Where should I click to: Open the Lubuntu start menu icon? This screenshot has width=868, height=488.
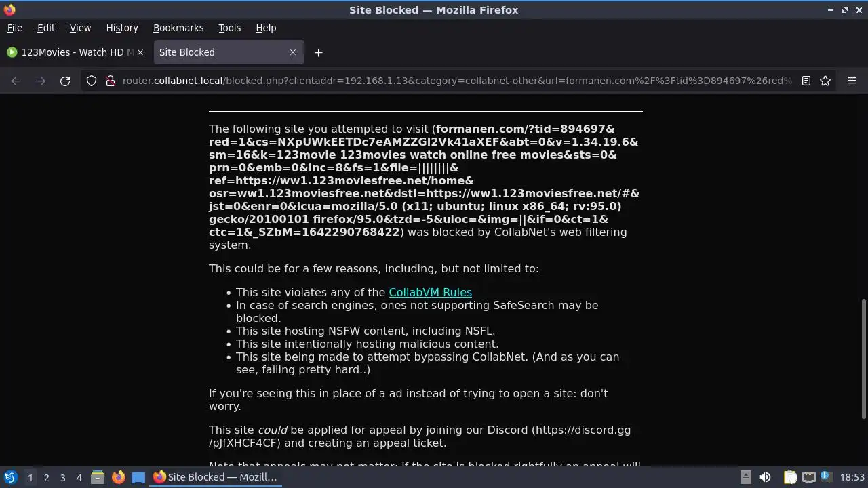[10, 477]
